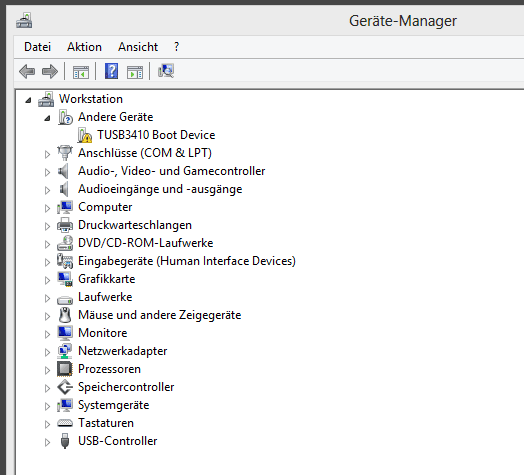Select the Andere Geräte label

click(x=116, y=117)
